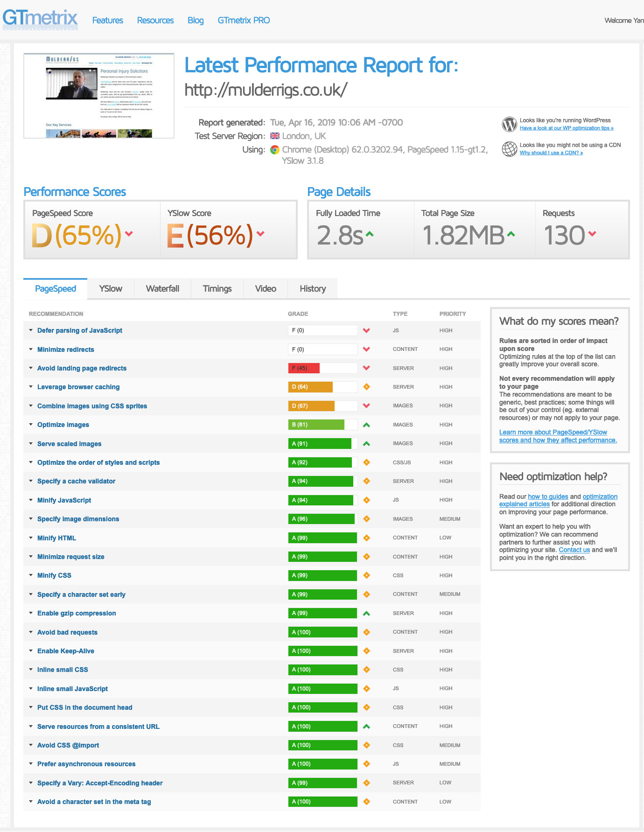Open the Put CSS in the document head title

point(84,707)
